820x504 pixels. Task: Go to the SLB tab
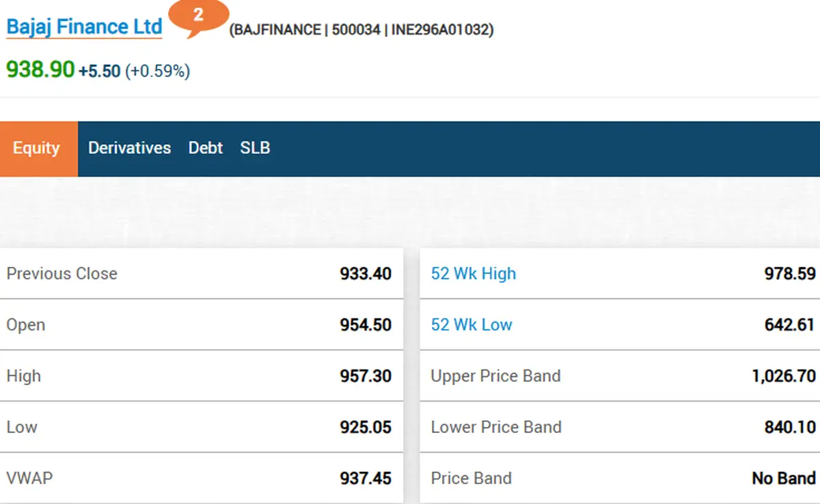pyautogui.click(x=255, y=148)
